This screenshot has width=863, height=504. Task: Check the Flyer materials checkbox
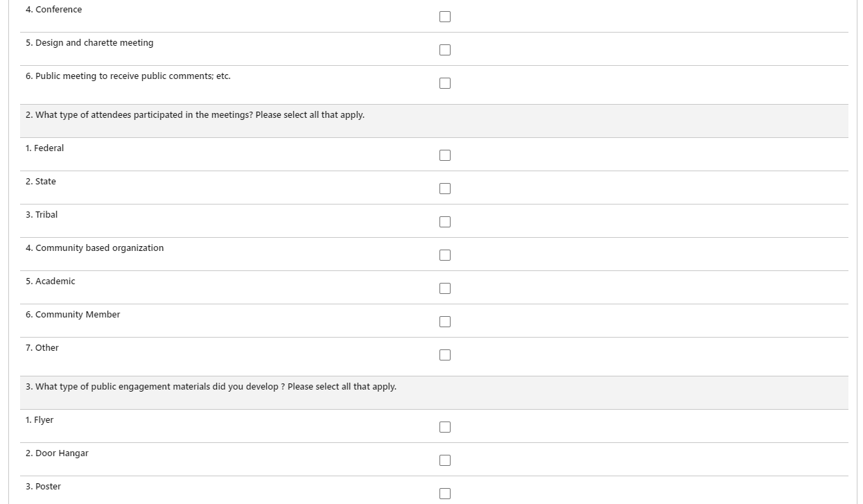coord(445,427)
